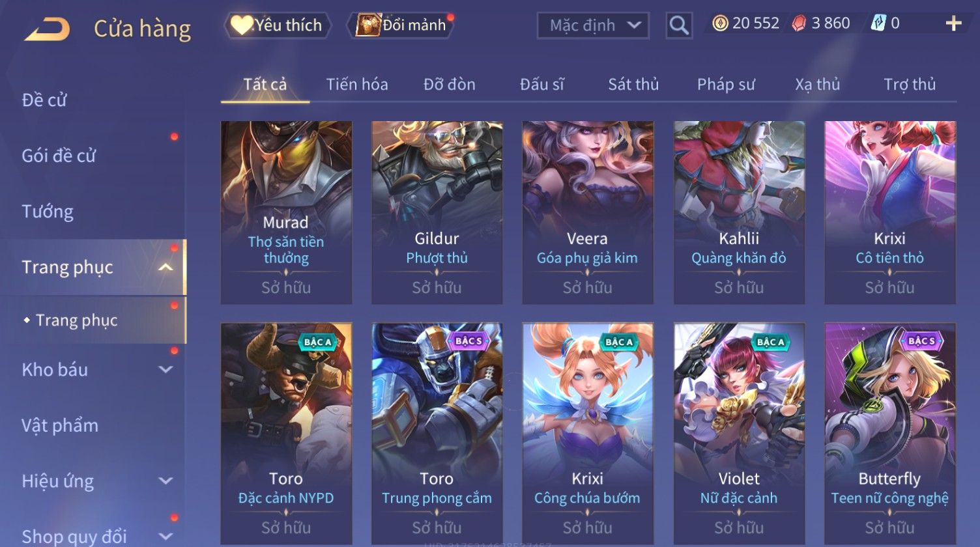
Task: Open Tướng in the sidebar
Action: [x=48, y=212]
